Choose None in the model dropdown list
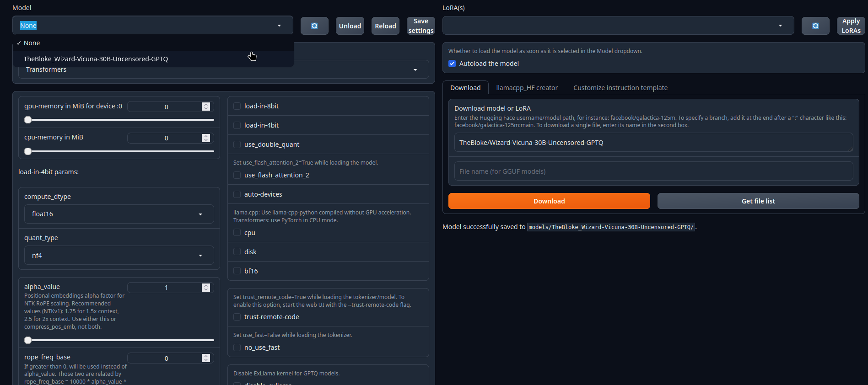 pyautogui.click(x=153, y=43)
